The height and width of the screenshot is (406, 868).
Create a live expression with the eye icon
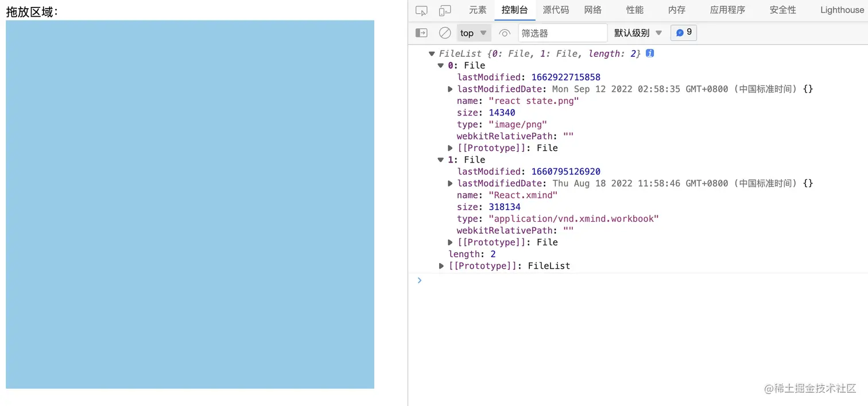(504, 33)
